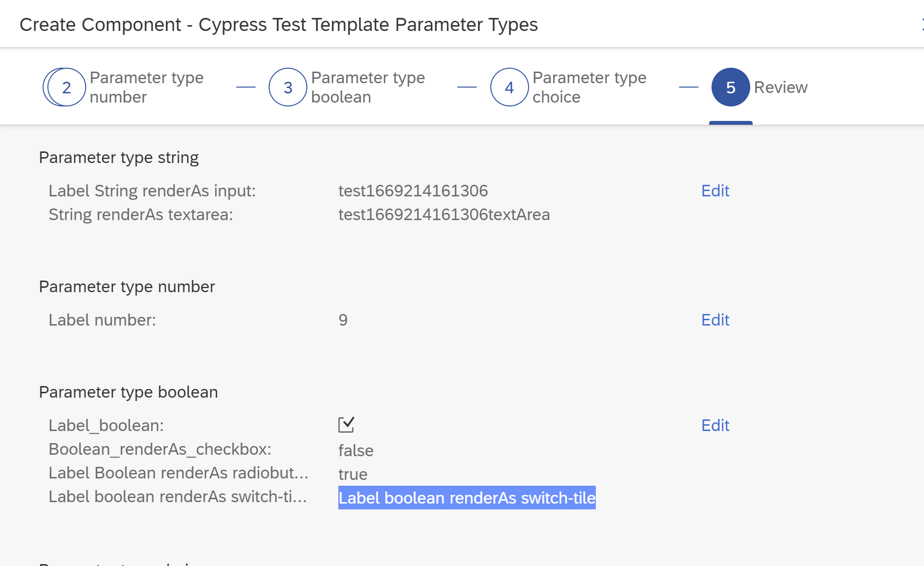
Task: Click the Parameter type boolean section heading
Action: [128, 392]
